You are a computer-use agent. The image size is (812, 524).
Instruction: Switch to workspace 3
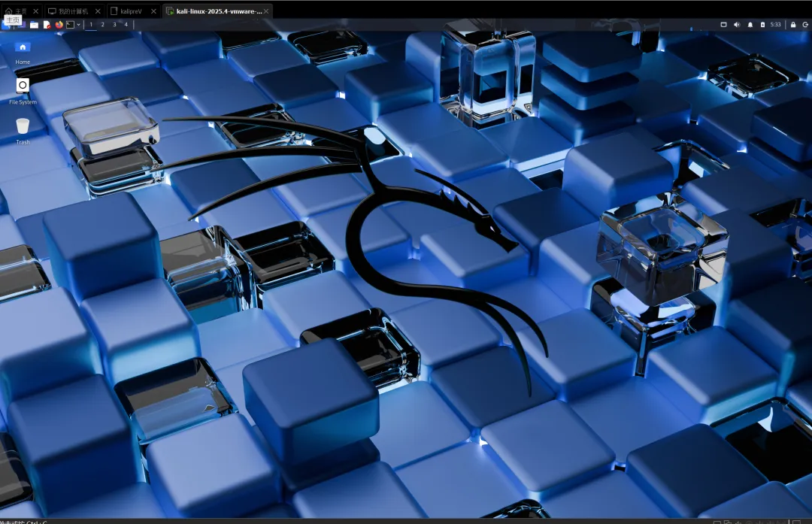point(114,24)
